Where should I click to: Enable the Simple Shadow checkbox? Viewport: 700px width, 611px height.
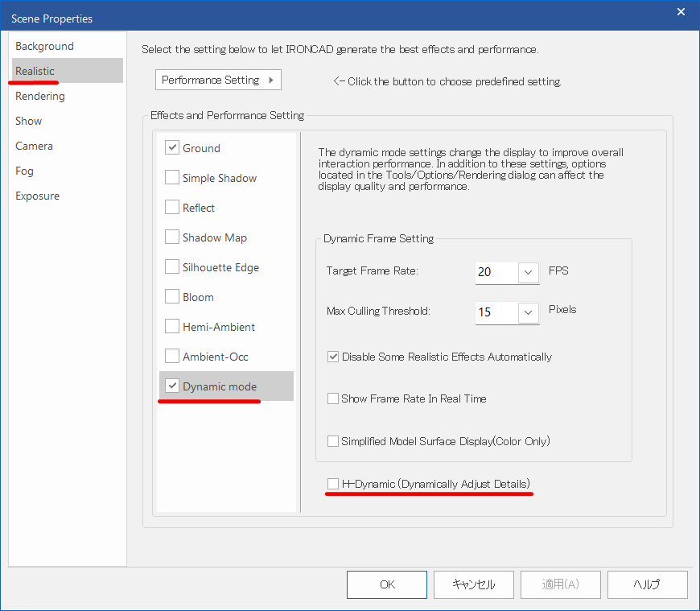click(x=172, y=177)
